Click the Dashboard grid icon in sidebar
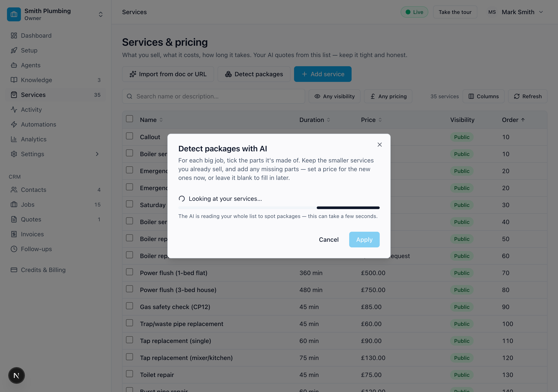 (x=14, y=35)
